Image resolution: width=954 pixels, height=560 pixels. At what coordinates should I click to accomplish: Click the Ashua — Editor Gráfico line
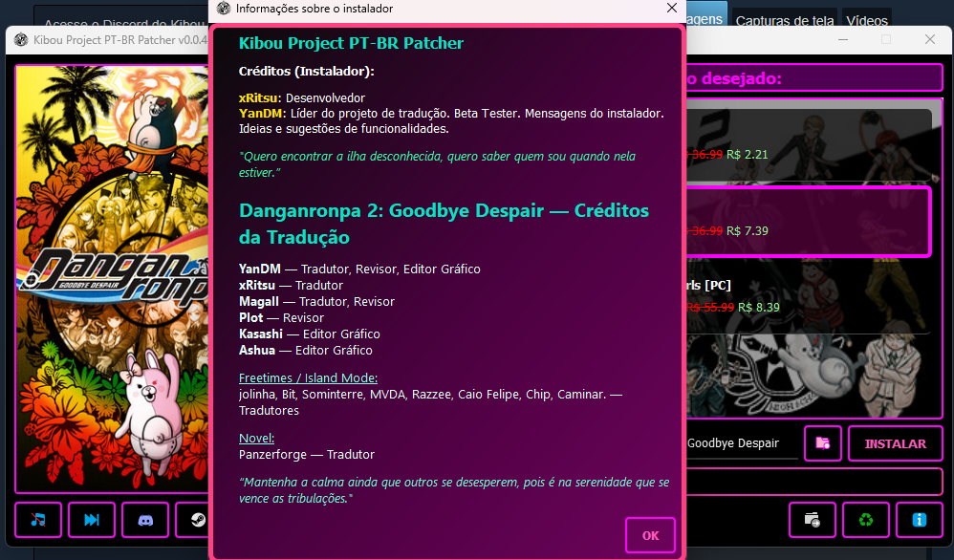point(306,350)
